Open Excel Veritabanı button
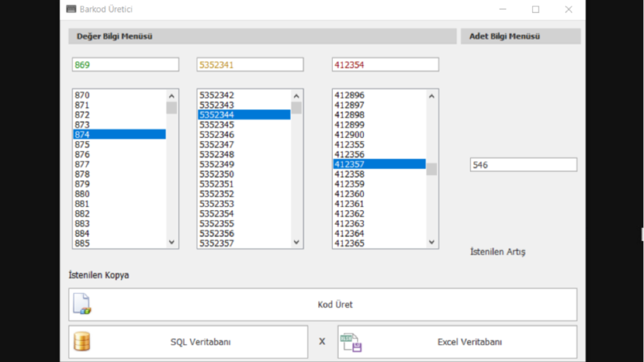Screen dimensions: 644x362 457,342
